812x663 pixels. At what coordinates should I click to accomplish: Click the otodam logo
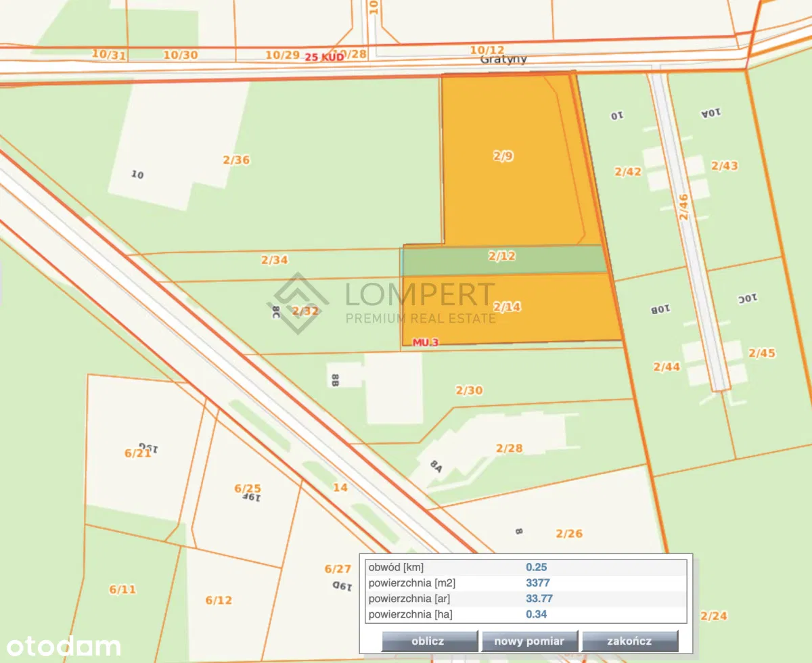click(61, 646)
